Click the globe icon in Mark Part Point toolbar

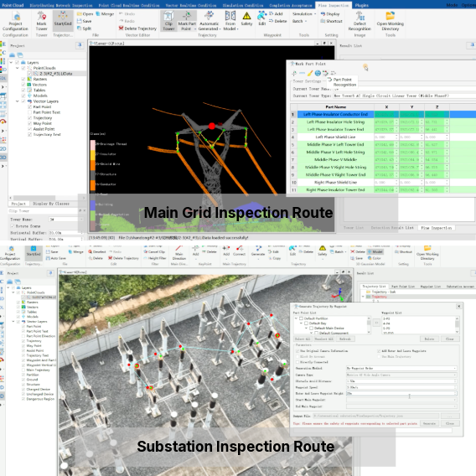coord(318,73)
